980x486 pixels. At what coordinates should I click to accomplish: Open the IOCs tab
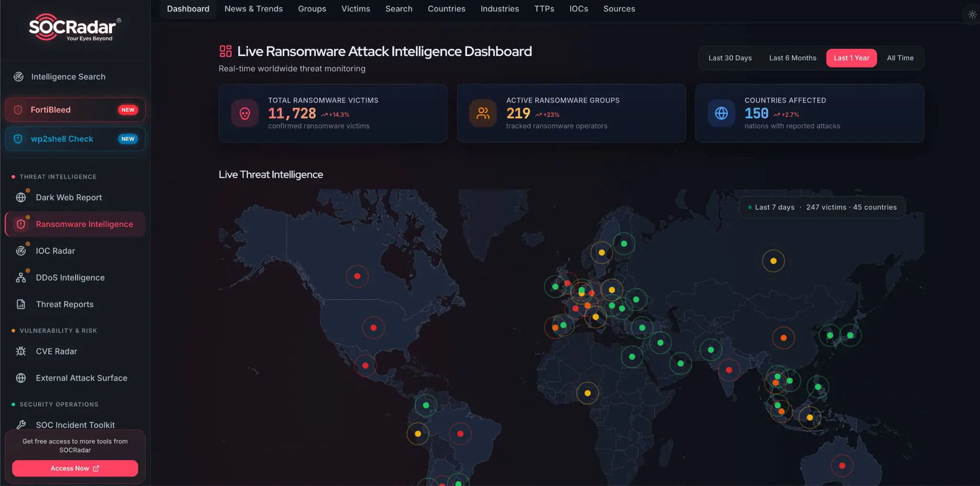579,9
